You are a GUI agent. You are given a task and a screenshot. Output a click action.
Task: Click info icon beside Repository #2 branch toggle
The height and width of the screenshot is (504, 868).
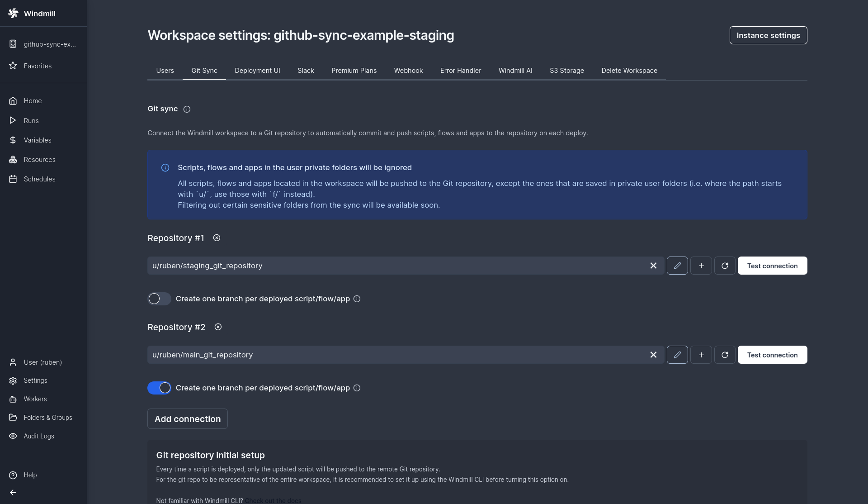pos(357,388)
